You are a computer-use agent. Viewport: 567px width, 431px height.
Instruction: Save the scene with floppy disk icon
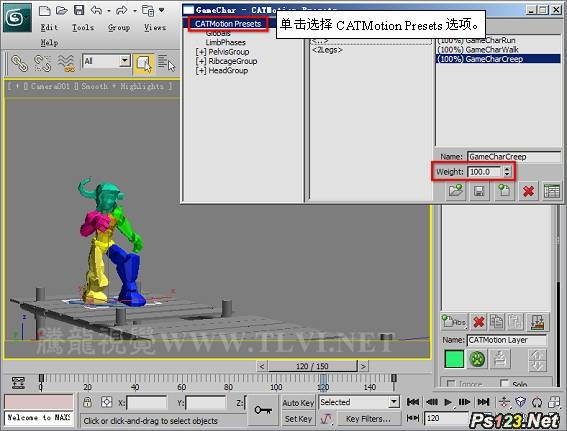pos(79,10)
